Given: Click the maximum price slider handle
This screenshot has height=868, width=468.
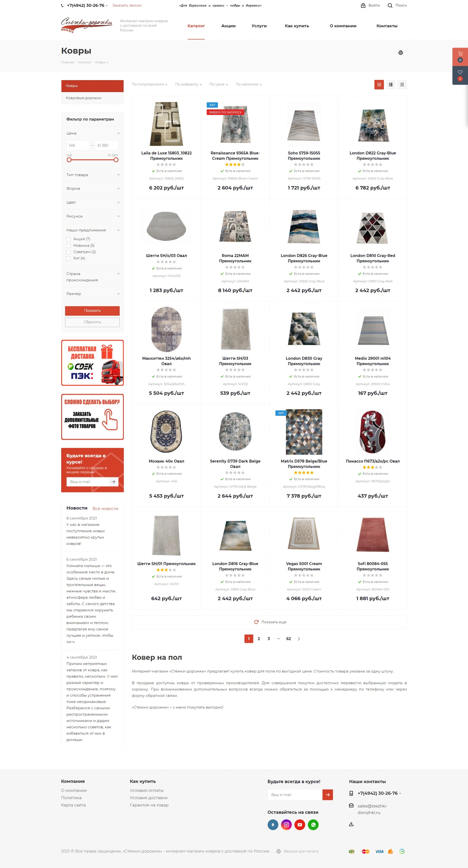Looking at the screenshot, I should click(x=116, y=160).
